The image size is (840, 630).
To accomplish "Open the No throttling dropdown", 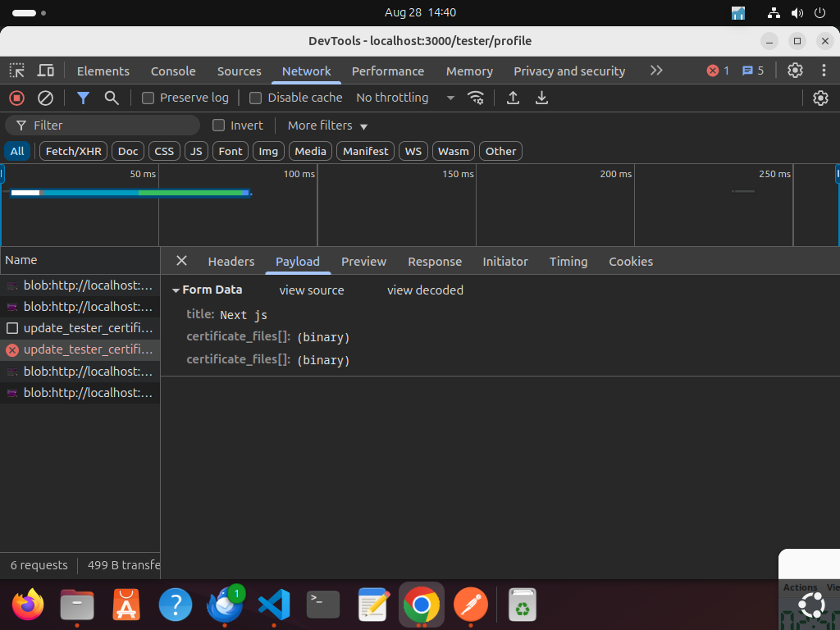I will click(x=404, y=98).
